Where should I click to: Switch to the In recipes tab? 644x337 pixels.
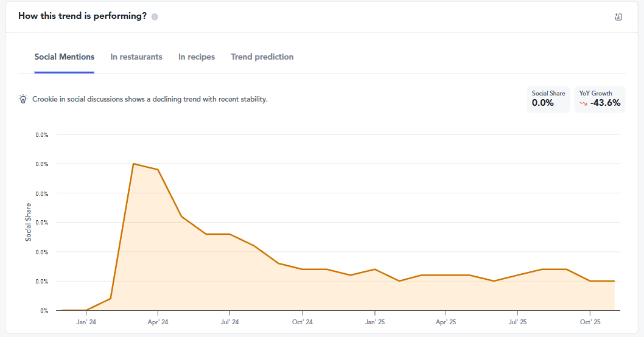[x=197, y=57]
